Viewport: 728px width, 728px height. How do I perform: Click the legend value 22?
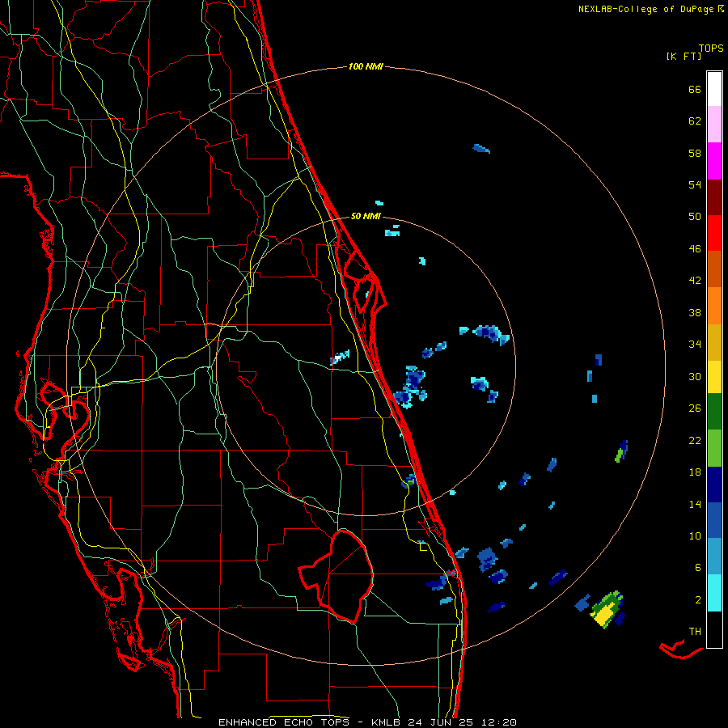695,440
